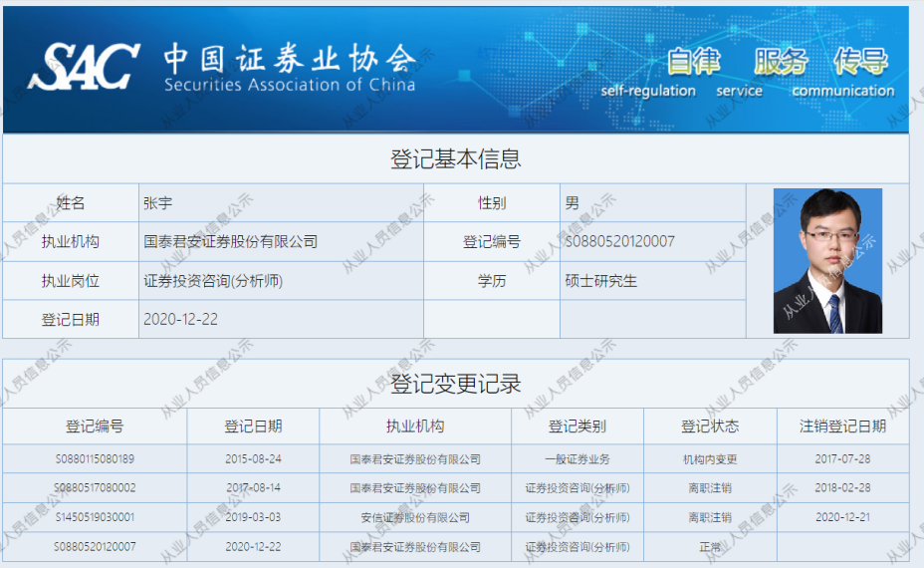This screenshot has height=568, width=924.
Task: Click the 传导 communication banner text
Action: pos(843,72)
